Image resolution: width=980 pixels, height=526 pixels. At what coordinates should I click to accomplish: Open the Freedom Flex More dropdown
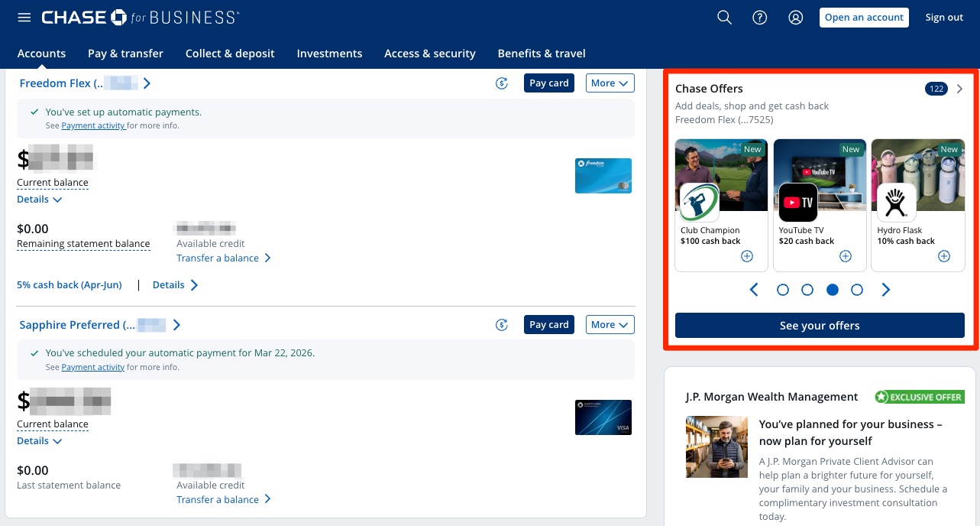pos(610,83)
